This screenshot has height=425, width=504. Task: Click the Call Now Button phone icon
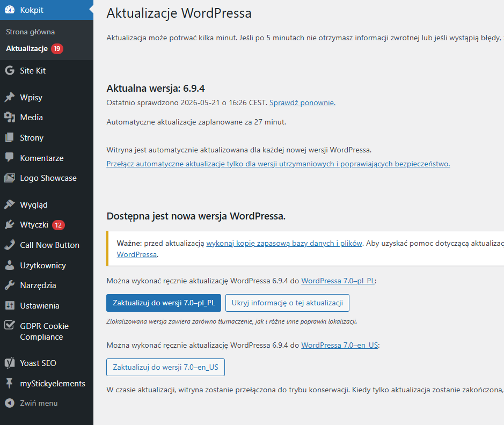[10, 245]
